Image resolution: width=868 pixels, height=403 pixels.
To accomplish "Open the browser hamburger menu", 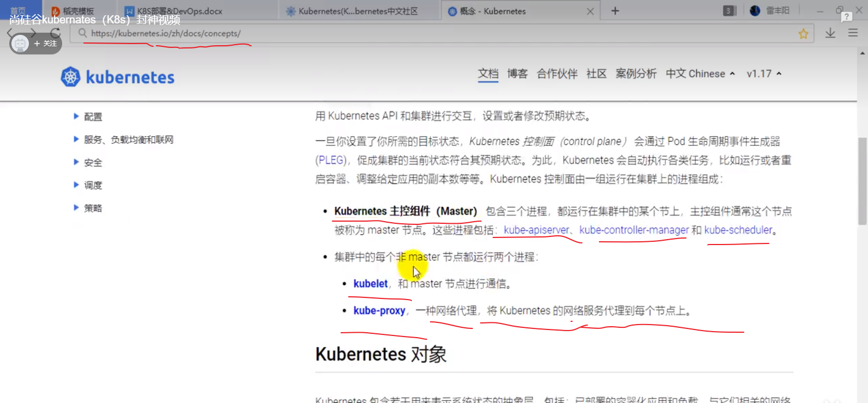I will 853,33.
